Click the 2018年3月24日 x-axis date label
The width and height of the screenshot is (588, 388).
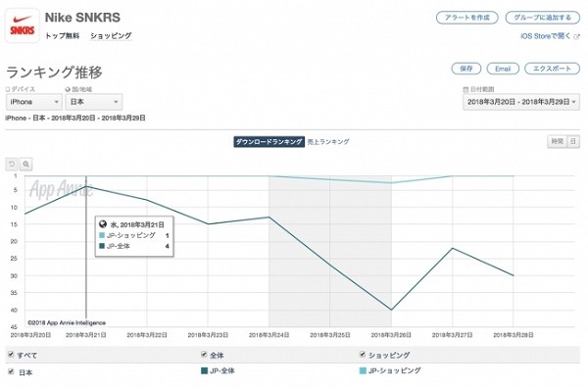click(269, 335)
